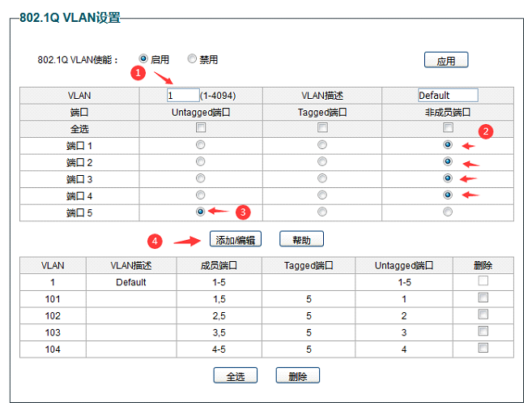Check the delete checkbox for VLAN 101
Screen dimensions: 532x411
pos(483,298)
